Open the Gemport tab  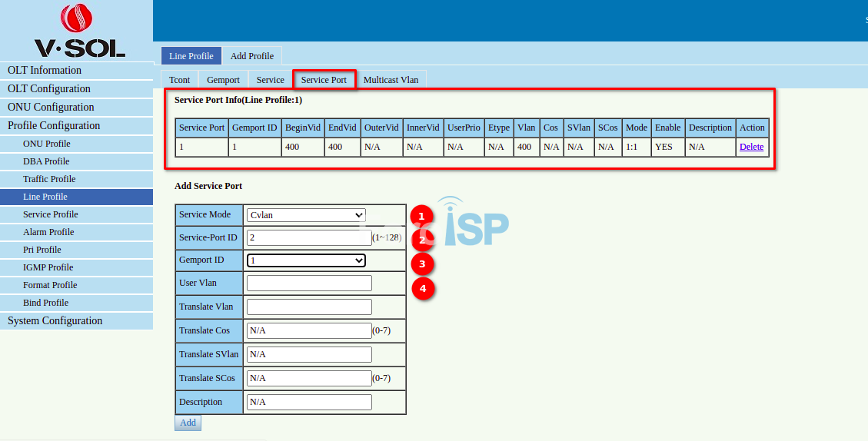coord(223,80)
